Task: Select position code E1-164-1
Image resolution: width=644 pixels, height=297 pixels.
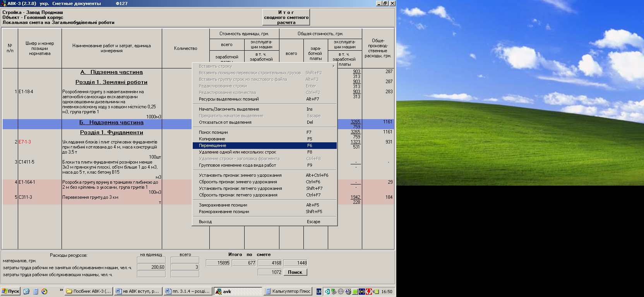Action: (27, 182)
